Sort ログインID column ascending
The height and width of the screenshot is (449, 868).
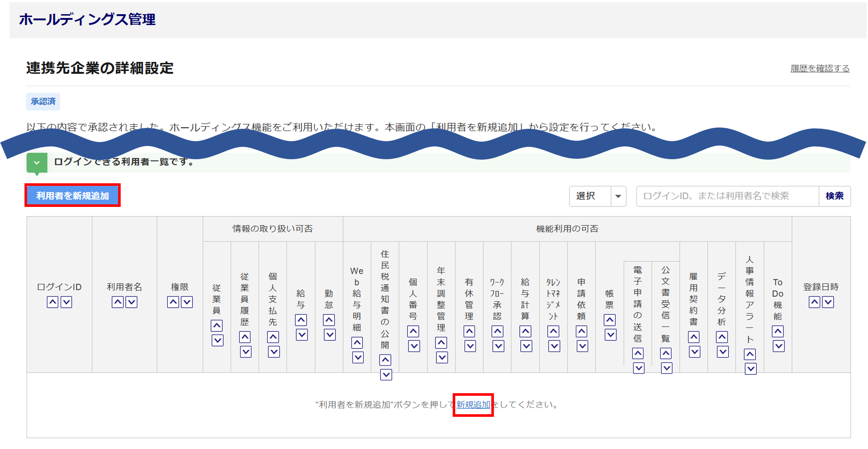pos(52,302)
